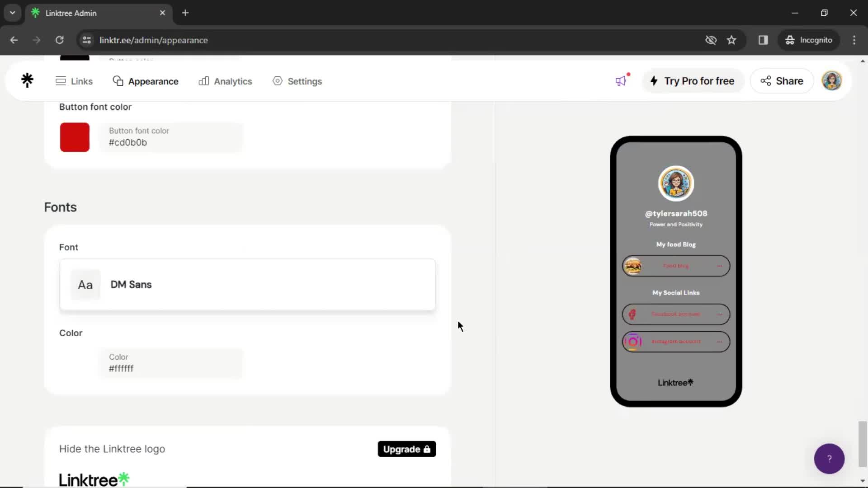
Task: Open the Settings tab
Action: (x=305, y=81)
